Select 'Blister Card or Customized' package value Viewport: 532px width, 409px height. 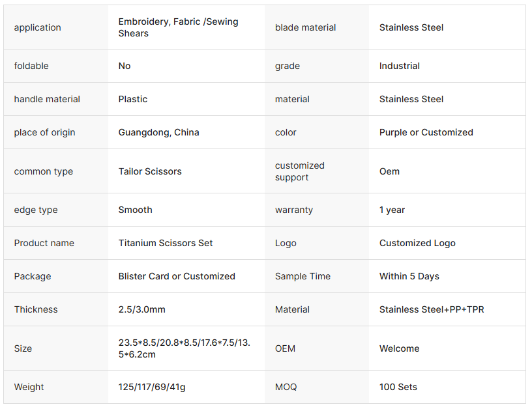[x=177, y=276]
